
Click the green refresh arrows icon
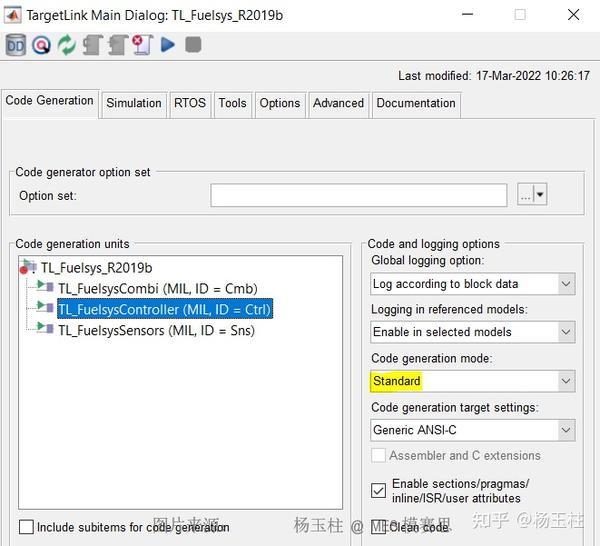click(67, 45)
